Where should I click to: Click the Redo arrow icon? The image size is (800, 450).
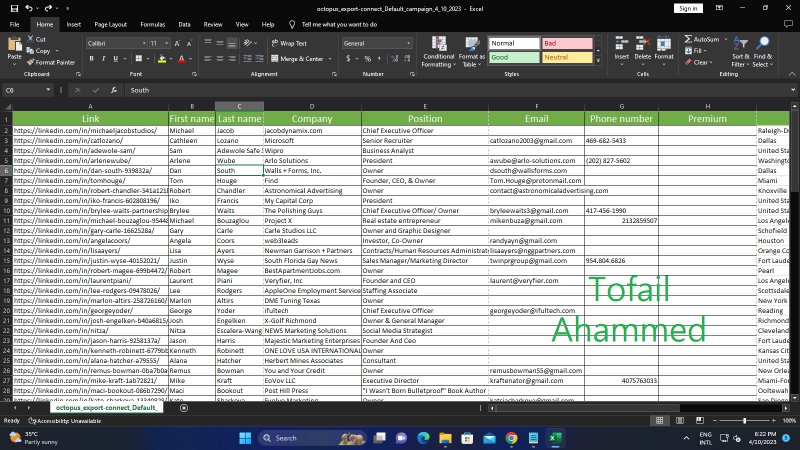[x=48, y=8]
